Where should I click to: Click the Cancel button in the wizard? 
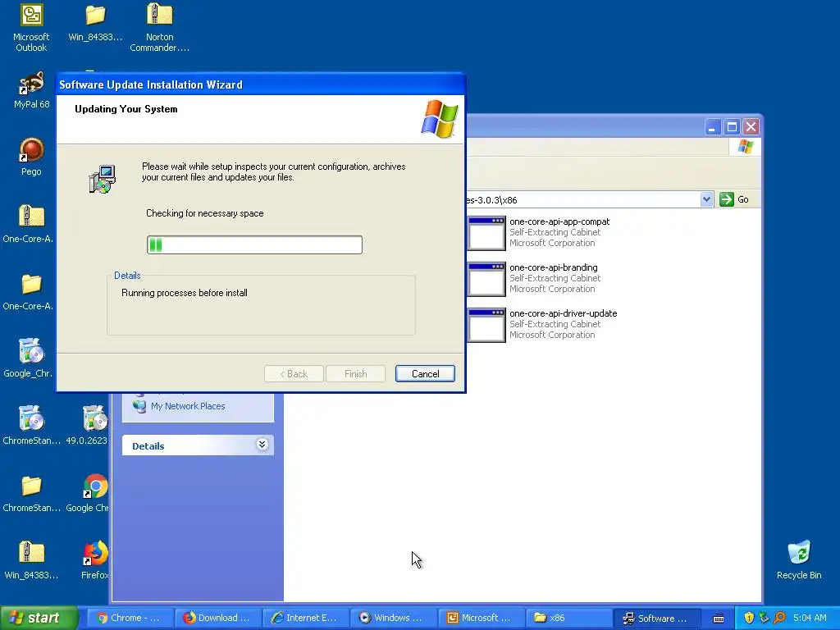coord(425,373)
